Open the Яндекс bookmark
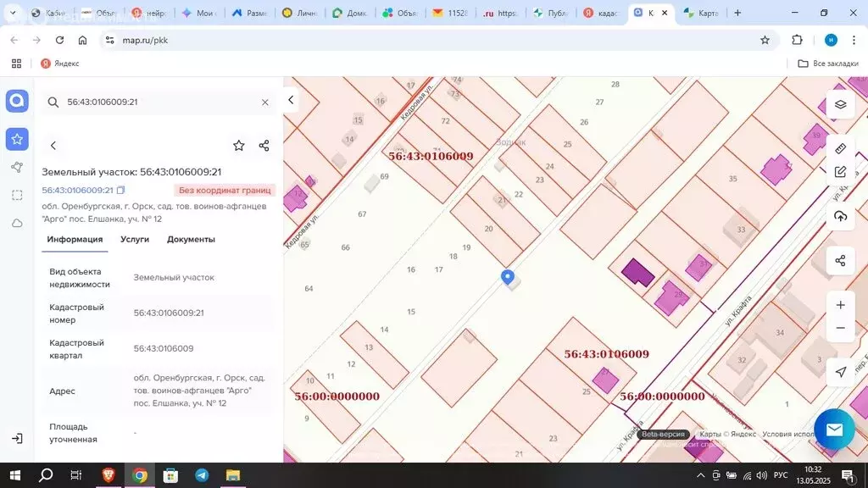 (x=60, y=64)
